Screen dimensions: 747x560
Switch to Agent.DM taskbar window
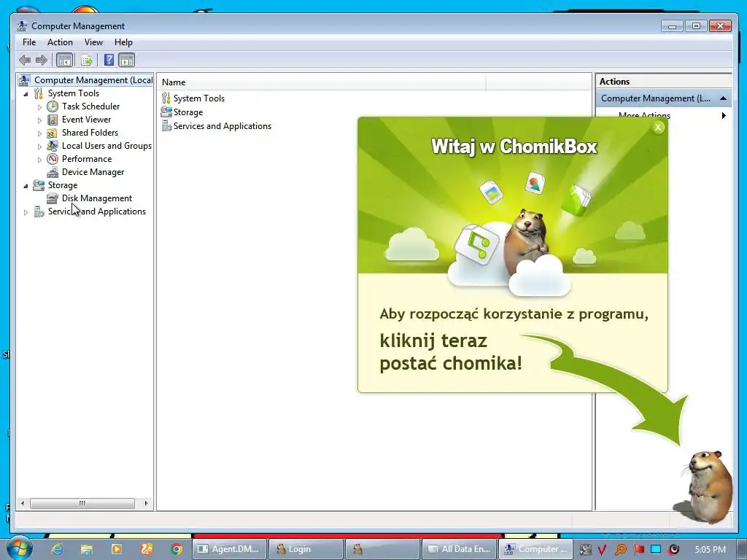[x=229, y=549]
